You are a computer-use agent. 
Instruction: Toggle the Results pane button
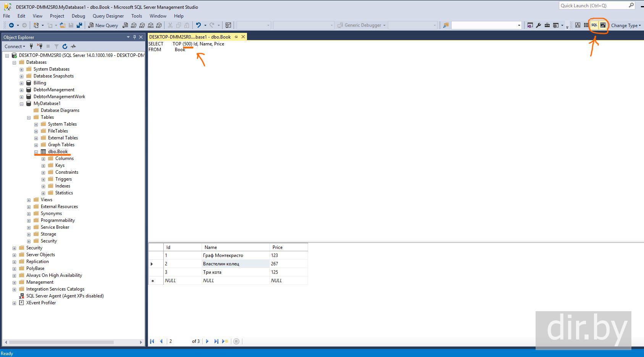(603, 25)
